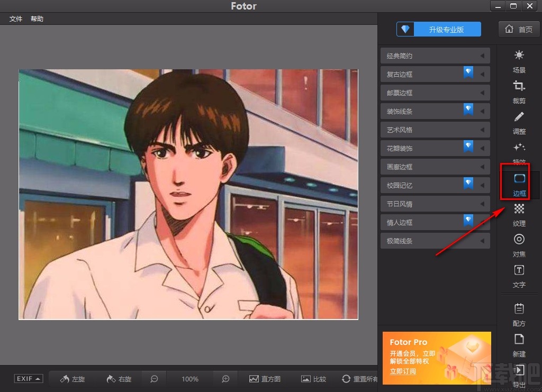
Task: Select the 对焦 focus tool
Action: click(x=519, y=245)
